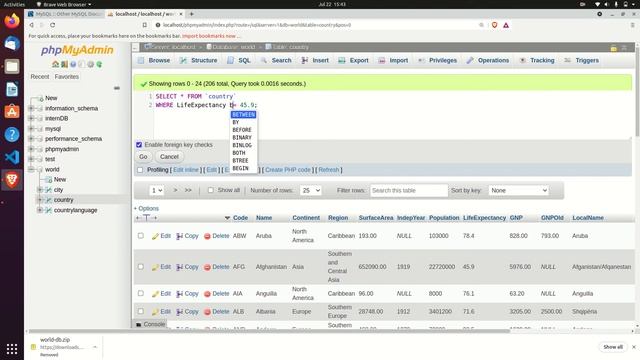Open the Triggers tab
This screenshot has height=360, width=640.
[582, 60]
